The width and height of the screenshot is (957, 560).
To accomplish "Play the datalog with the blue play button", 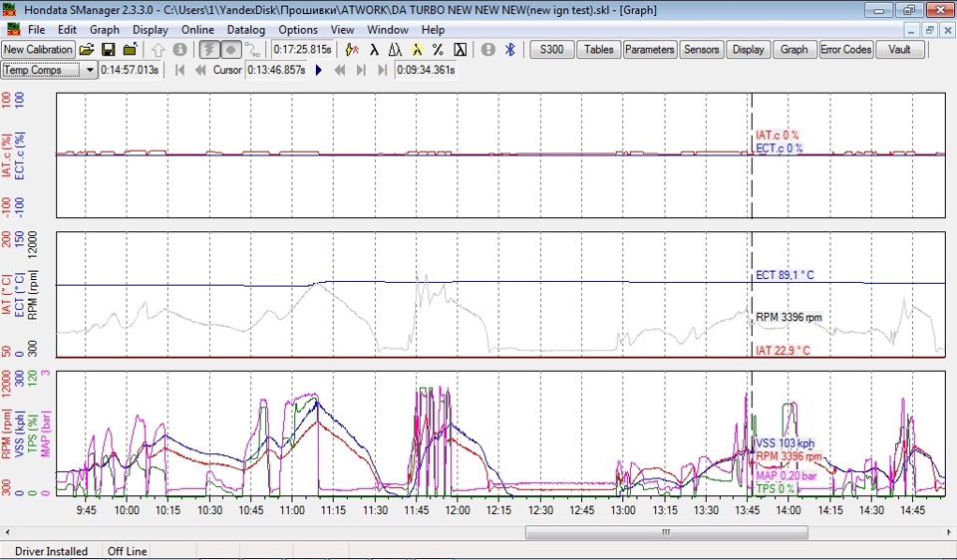I will 319,70.
